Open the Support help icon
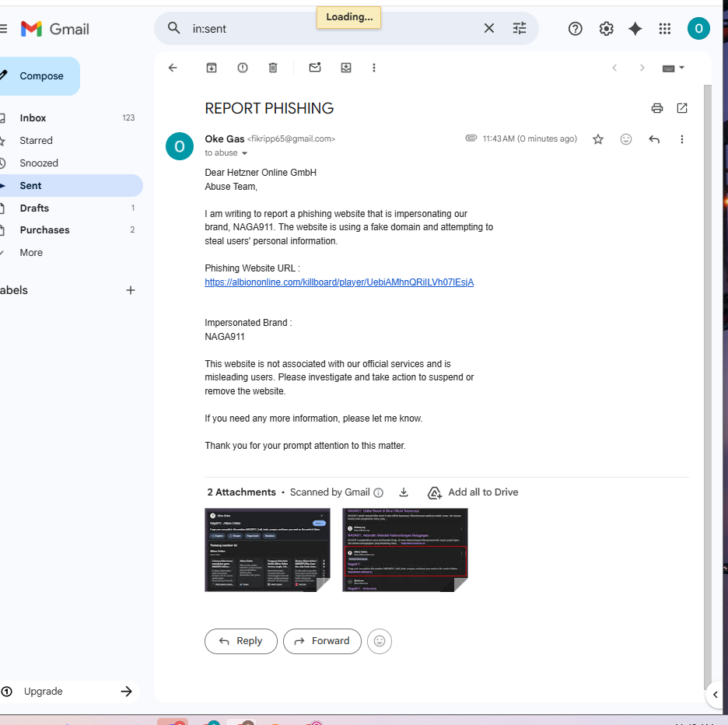 576,29
